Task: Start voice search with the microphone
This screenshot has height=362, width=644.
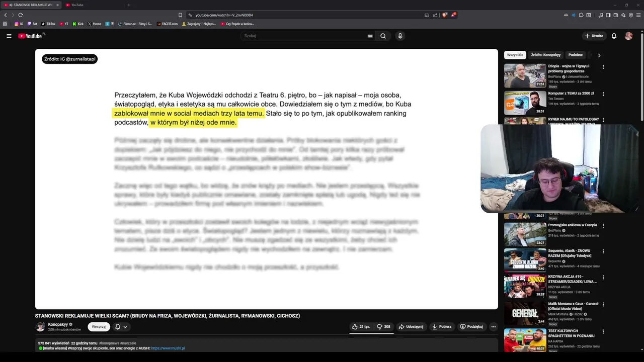Action: (400, 36)
